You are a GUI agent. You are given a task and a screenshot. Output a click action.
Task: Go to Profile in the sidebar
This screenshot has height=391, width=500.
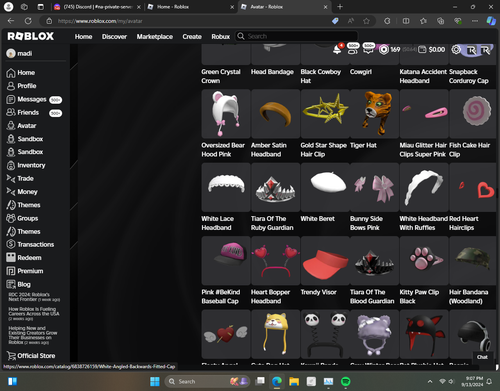tap(21, 86)
